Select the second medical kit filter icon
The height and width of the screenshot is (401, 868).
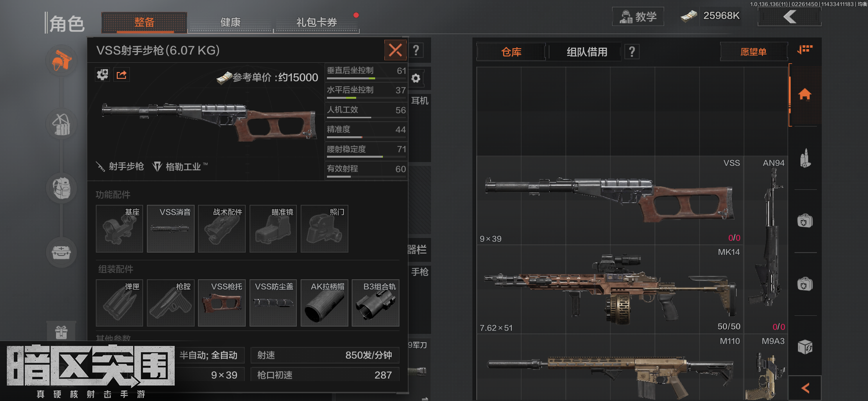(805, 284)
